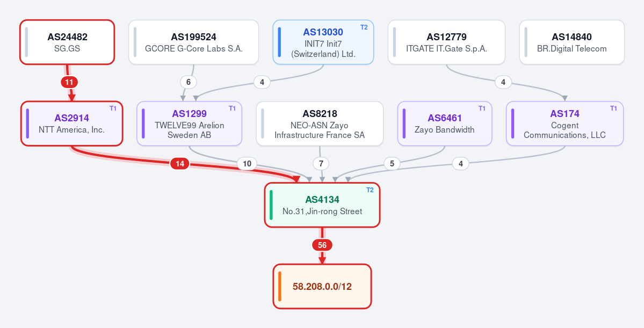Select the 58.208.0.0/12 prefix node
Viewport: 644px width, 328px height.
[322, 286]
